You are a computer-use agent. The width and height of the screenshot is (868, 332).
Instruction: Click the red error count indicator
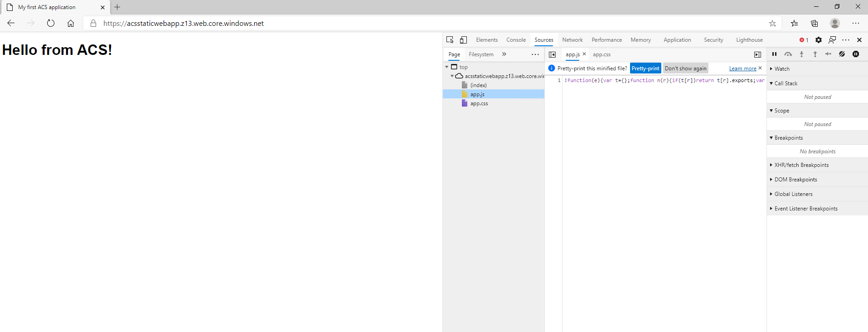point(804,40)
